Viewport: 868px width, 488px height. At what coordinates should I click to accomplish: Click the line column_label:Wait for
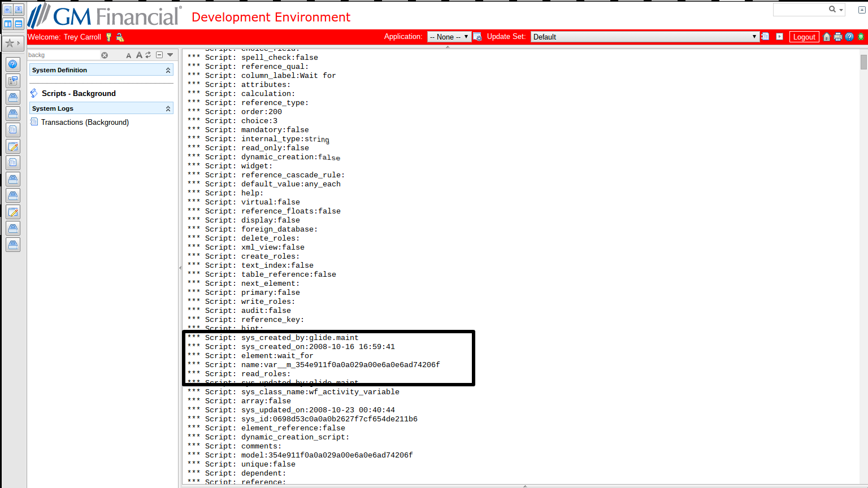(262, 76)
